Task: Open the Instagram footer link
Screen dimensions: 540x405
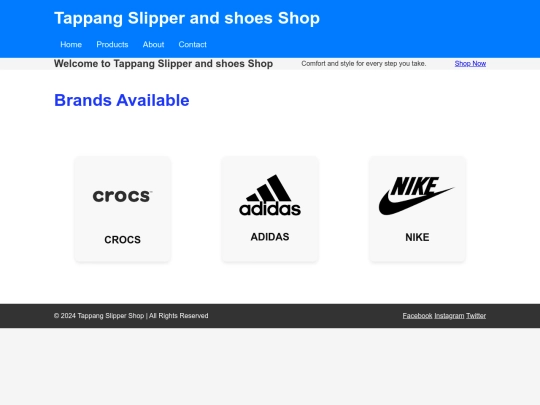Action: (x=449, y=316)
